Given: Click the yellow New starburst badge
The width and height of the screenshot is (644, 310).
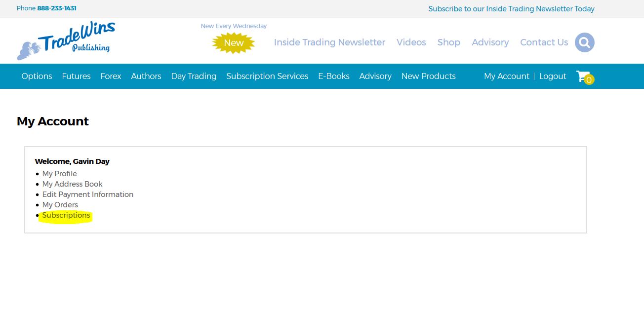Looking at the screenshot, I should (x=234, y=43).
